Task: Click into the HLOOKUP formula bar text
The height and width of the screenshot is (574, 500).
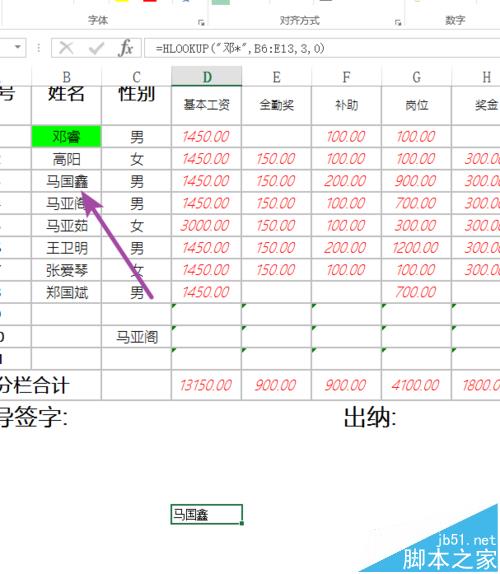Action: 240,48
